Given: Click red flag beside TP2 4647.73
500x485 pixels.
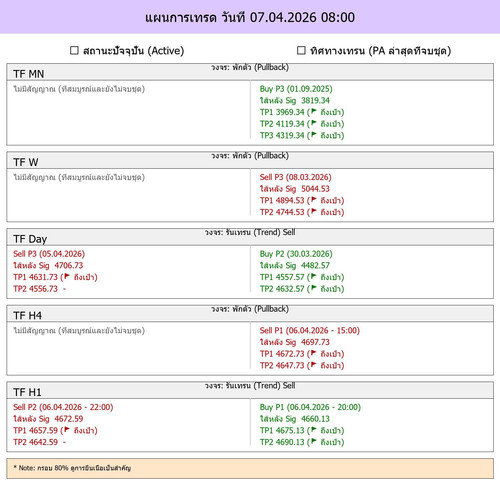Looking at the screenshot, I should pos(314,365).
